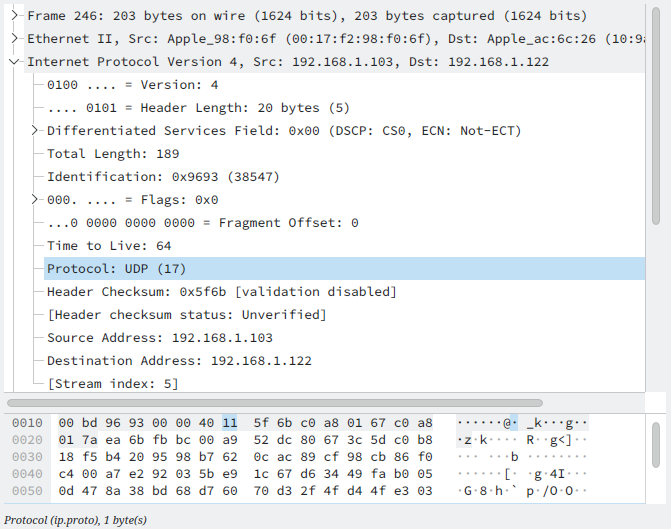671x529 pixels.
Task: Select the Protocol: UDP (17) row
Action: pyautogui.click(x=116, y=269)
